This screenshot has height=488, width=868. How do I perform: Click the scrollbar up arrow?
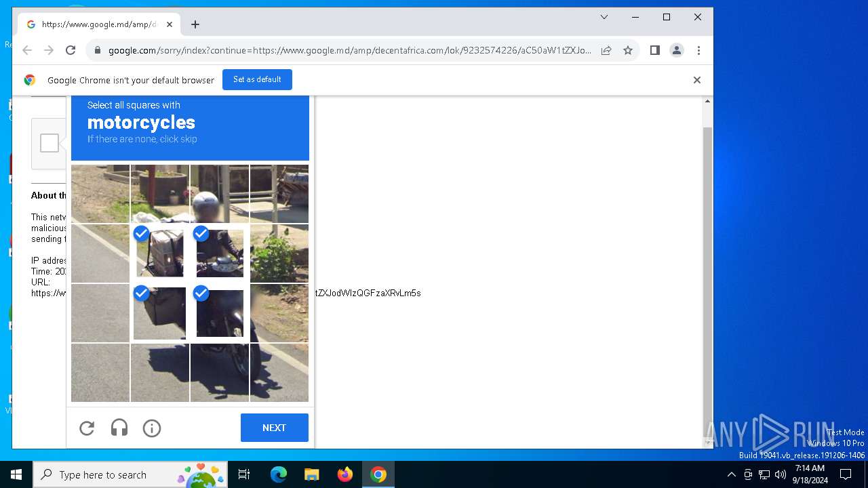pyautogui.click(x=707, y=101)
